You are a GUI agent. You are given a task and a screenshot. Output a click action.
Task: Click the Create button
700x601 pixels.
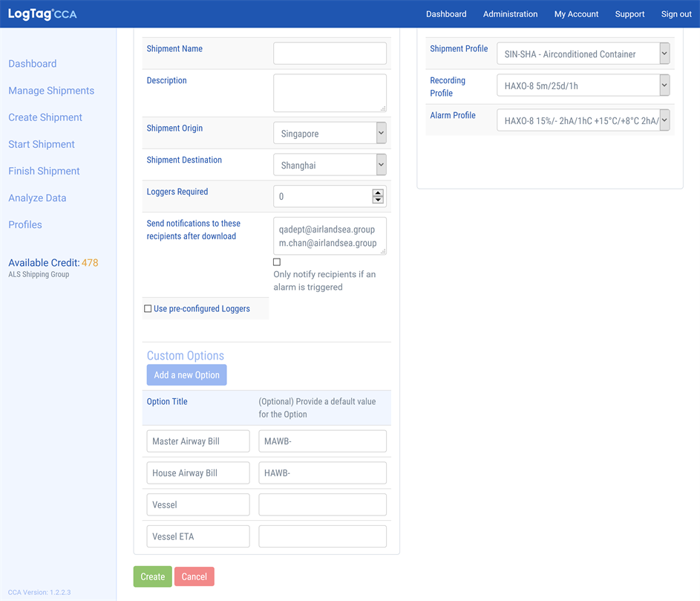pyautogui.click(x=152, y=576)
